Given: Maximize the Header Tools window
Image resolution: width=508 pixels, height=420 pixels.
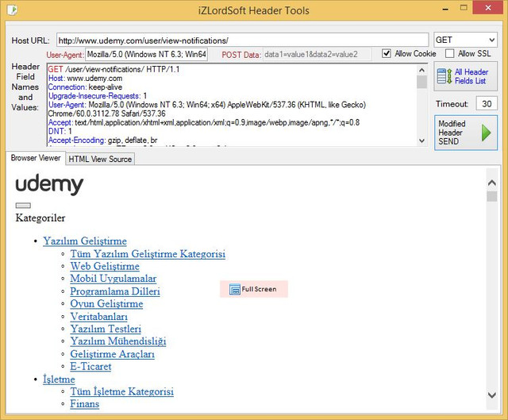Looking at the screenshot, I should (464, 8).
